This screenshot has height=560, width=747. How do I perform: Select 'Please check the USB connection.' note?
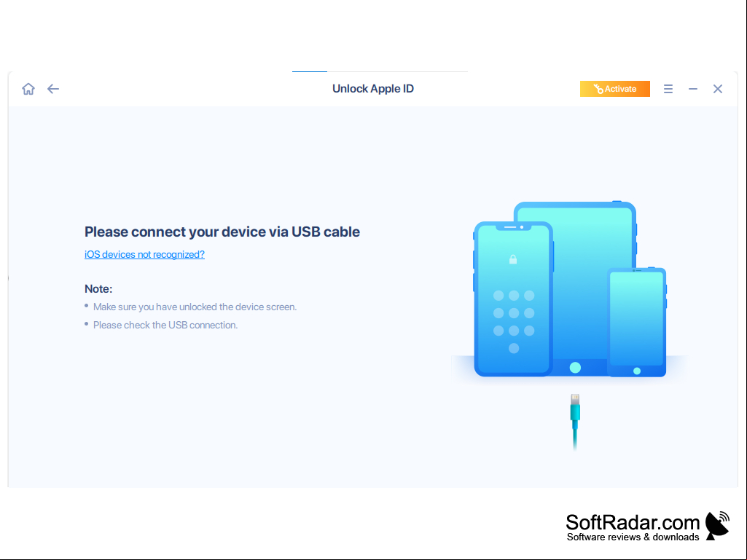(x=165, y=326)
